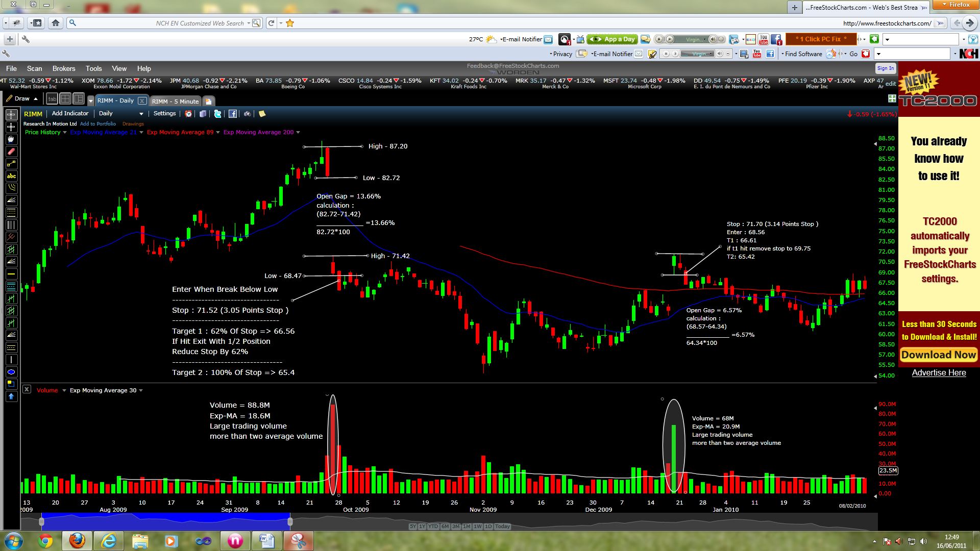Select the red eraser tool
The image size is (980, 551).
coord(11,152)
